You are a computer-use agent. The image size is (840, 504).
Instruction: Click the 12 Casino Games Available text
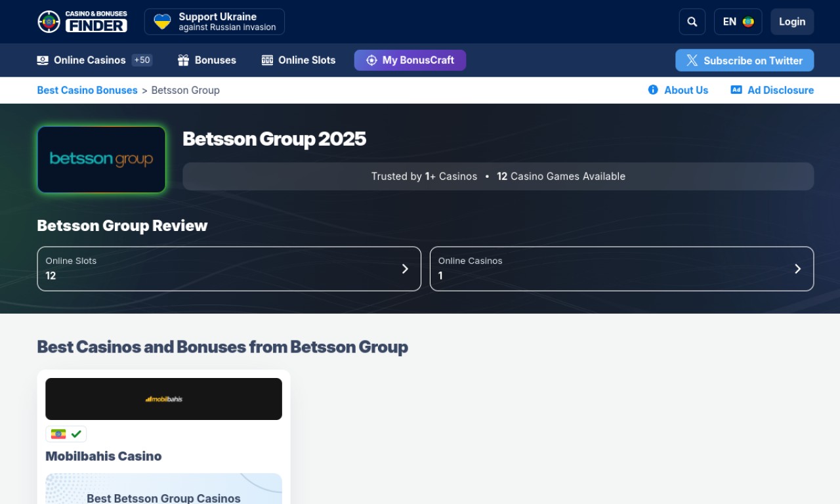tap(561, 177)
